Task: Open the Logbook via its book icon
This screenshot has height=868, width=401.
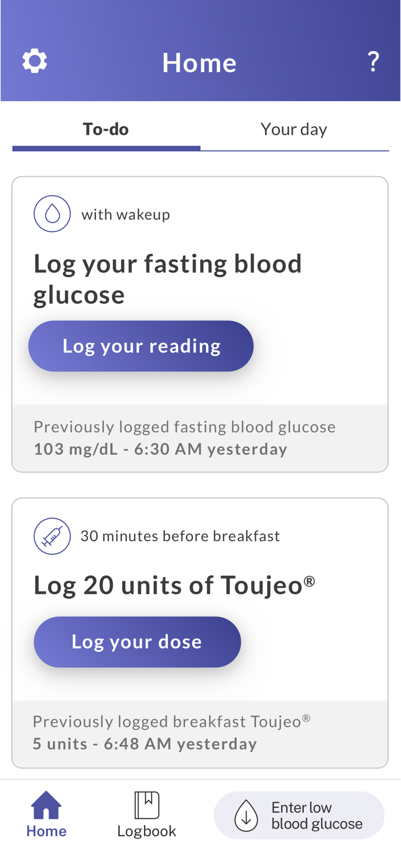Action: pos(147,805)
